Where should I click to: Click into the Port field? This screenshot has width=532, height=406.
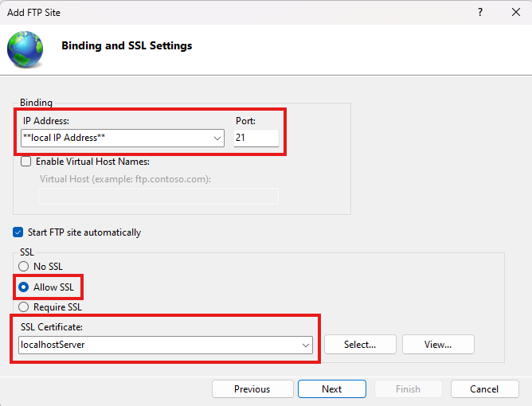pyautogui.click(x=256, y=139)
